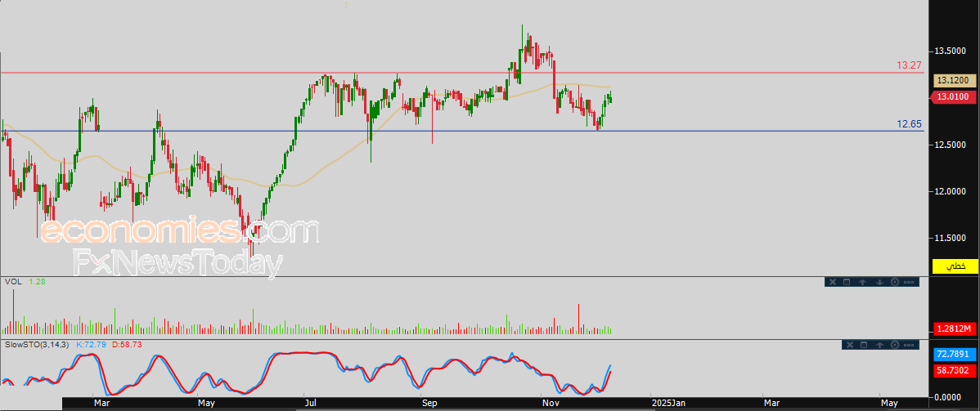
Task: Move the VOL panel down
Action: click(x=879, y=282)
